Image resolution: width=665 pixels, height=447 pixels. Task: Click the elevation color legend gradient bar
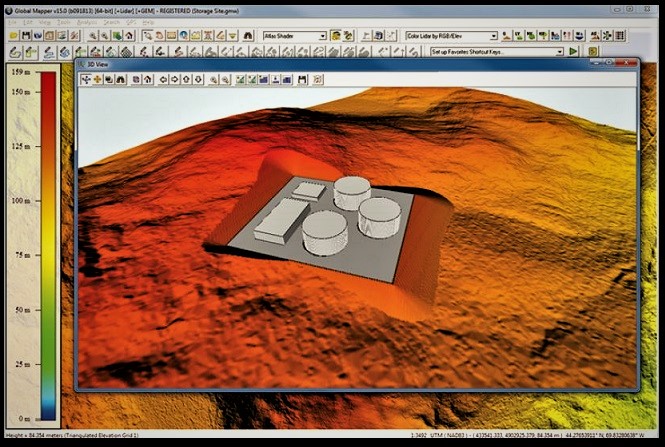(48, 246)
